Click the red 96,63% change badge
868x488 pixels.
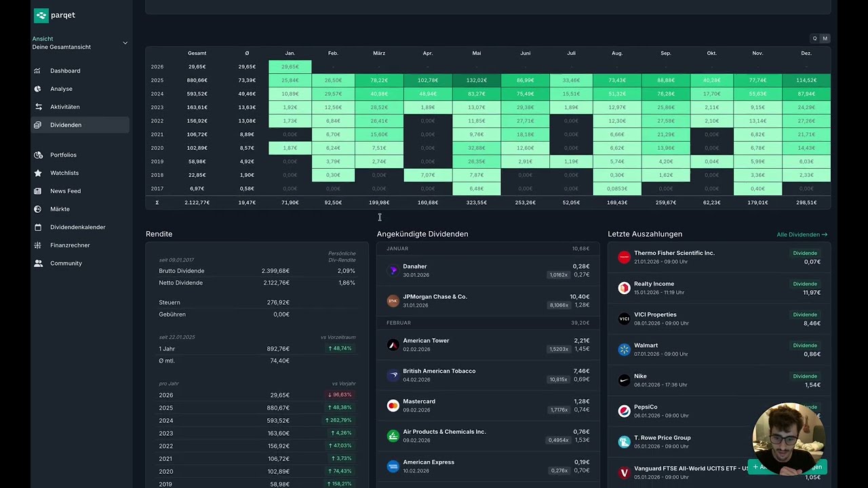coord(340,395)
